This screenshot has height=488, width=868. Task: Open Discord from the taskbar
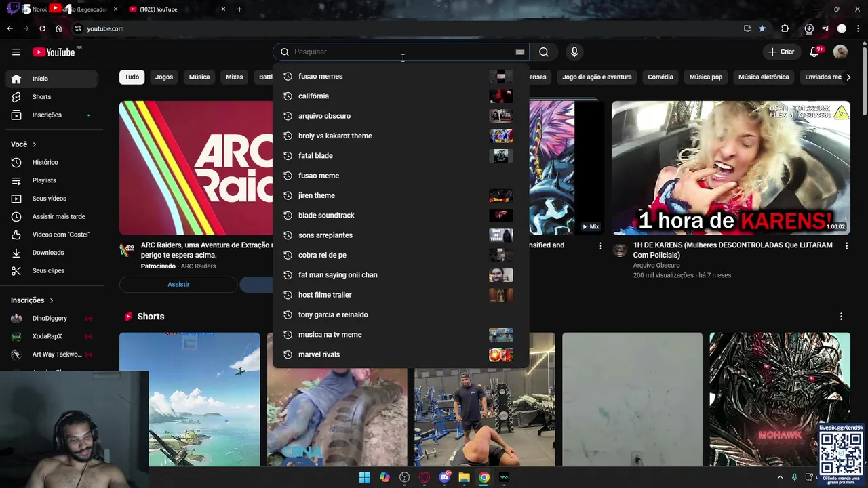[x=444, y=478]
